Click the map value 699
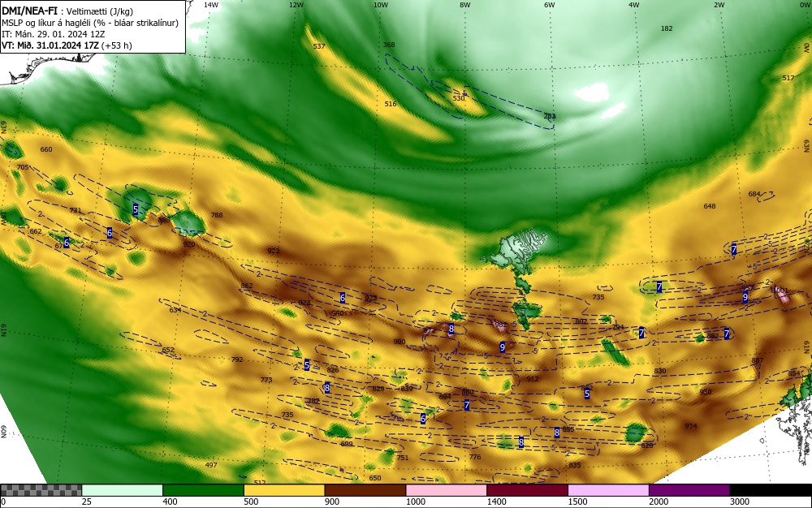The image size is (812, 508). (347, 444)
